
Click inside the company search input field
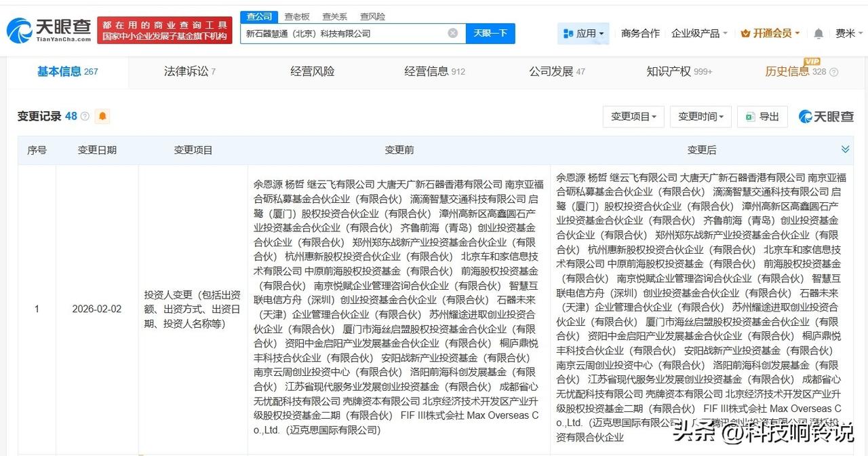point(339,33)
